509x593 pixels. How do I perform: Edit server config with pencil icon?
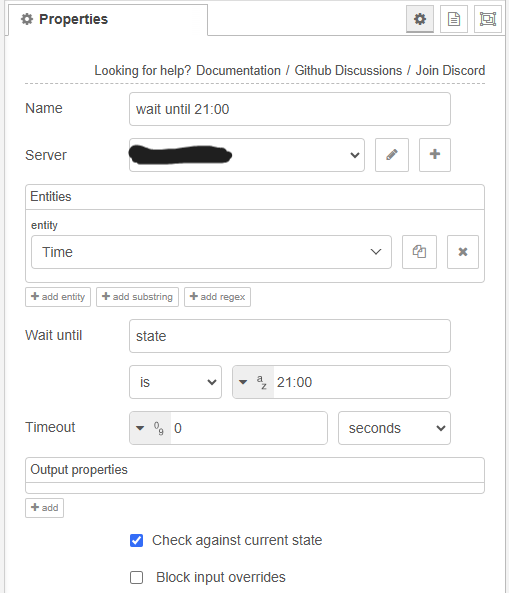pyautogui.click(x=392, y=155)
